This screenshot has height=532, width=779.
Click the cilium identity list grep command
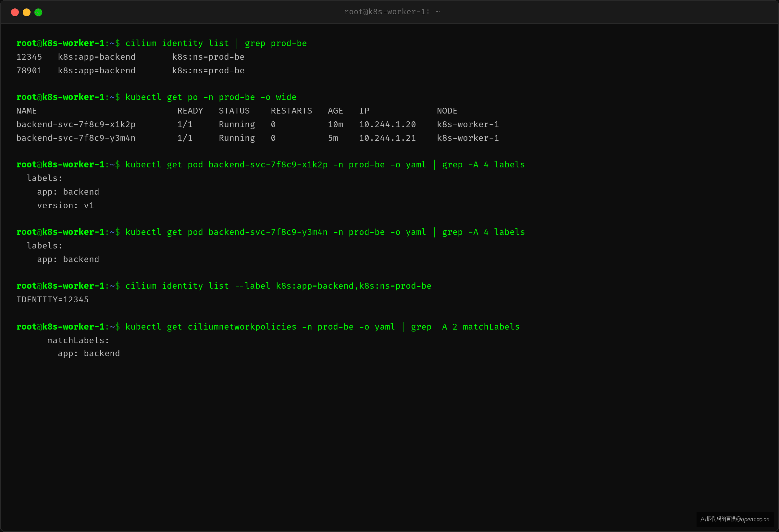(216, 43)
